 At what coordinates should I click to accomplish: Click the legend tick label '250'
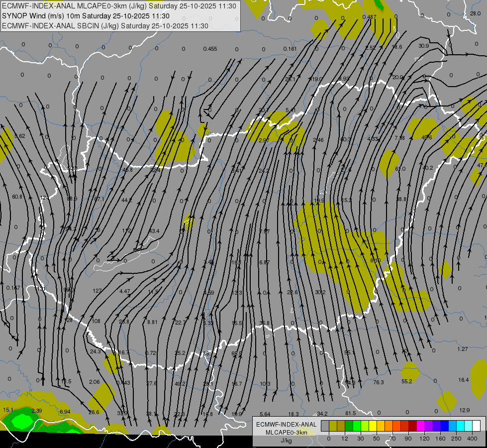[x=456, y=439]
